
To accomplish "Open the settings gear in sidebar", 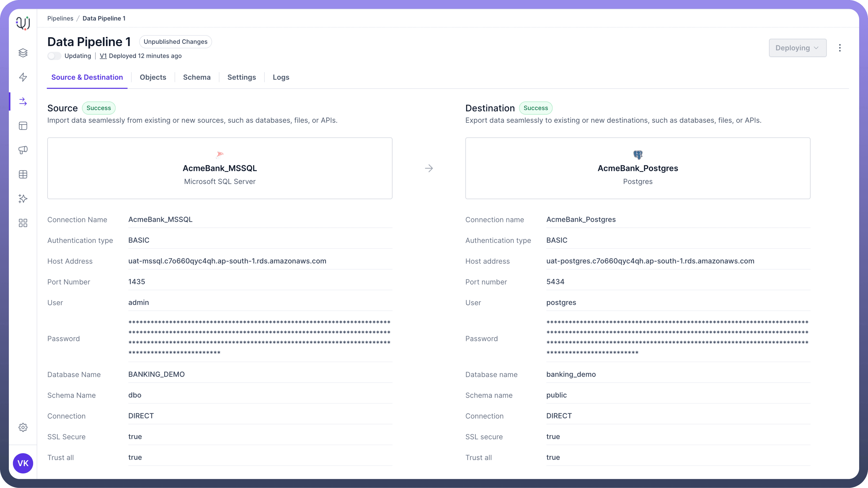I will (x=23, y=427).
